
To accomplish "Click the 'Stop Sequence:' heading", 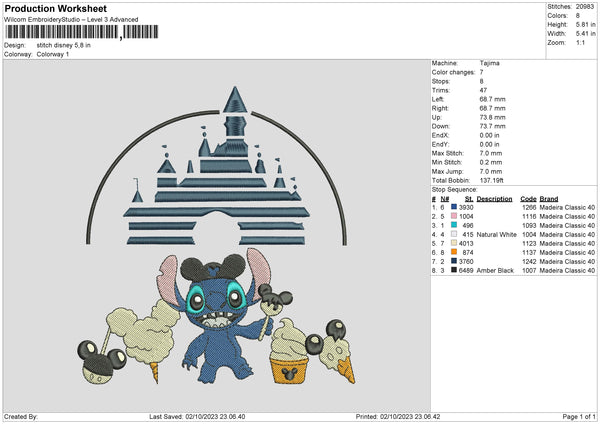I will (x=455, y=189).
